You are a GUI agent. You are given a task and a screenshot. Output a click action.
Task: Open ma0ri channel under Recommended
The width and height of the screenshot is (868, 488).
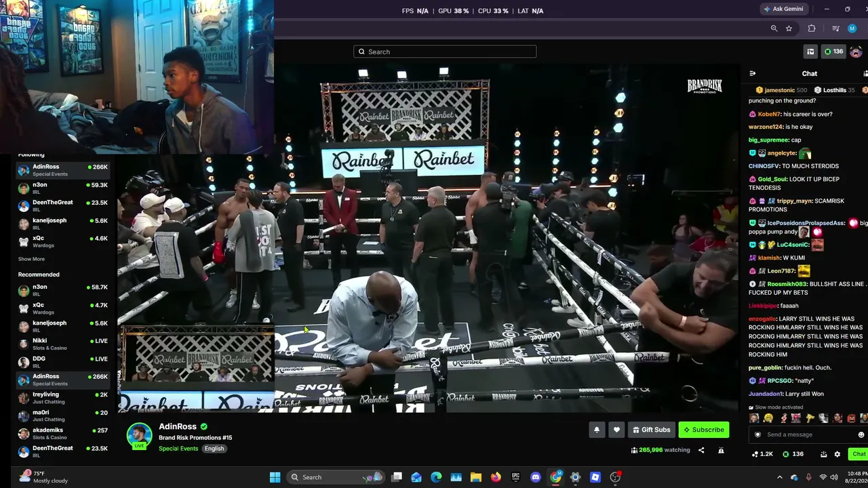(x=63, y=415)
